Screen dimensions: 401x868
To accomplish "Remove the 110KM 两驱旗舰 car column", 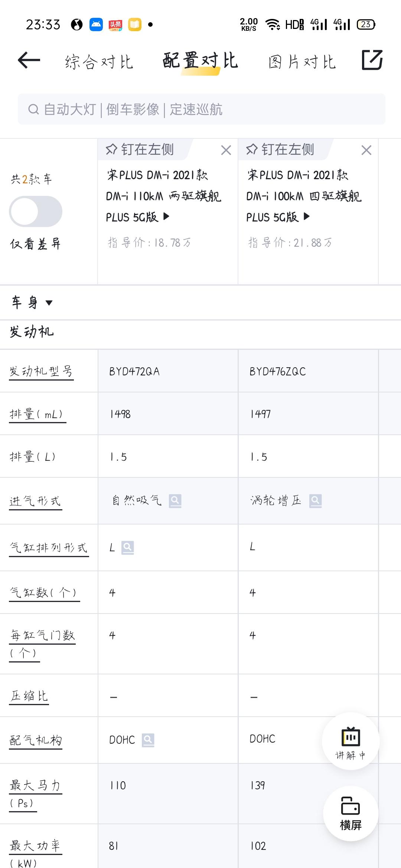I will pos(226,150).
